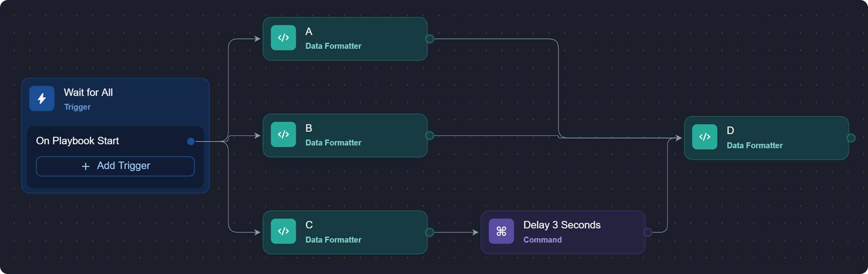Click the lightning bolt Trigger icon
The height and width of the screenshot is (274, 868).
42,98
